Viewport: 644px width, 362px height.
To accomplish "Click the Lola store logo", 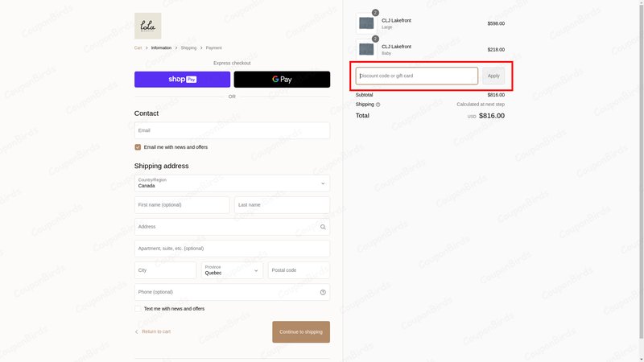I will pyautogui.click(x=147, y=26).
